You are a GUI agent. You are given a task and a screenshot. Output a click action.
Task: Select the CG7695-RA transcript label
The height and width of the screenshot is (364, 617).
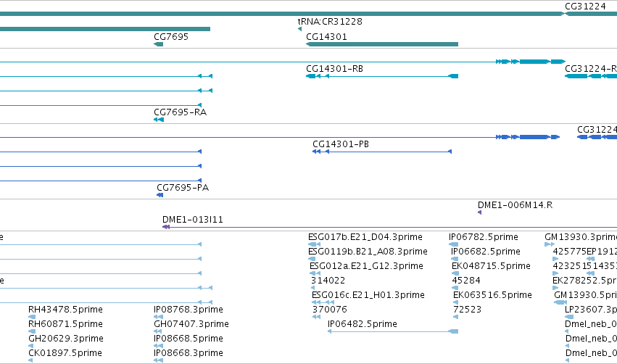click(181, 112)
